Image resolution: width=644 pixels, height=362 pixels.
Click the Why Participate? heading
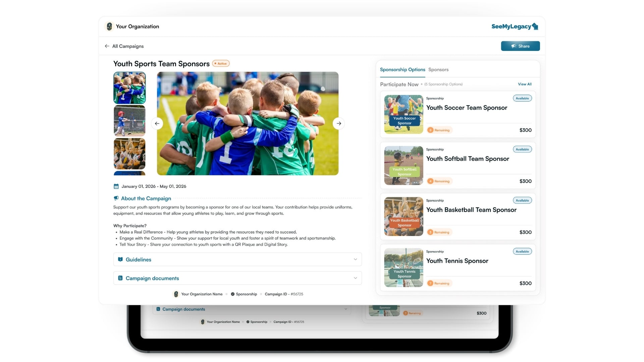[130, 226]
